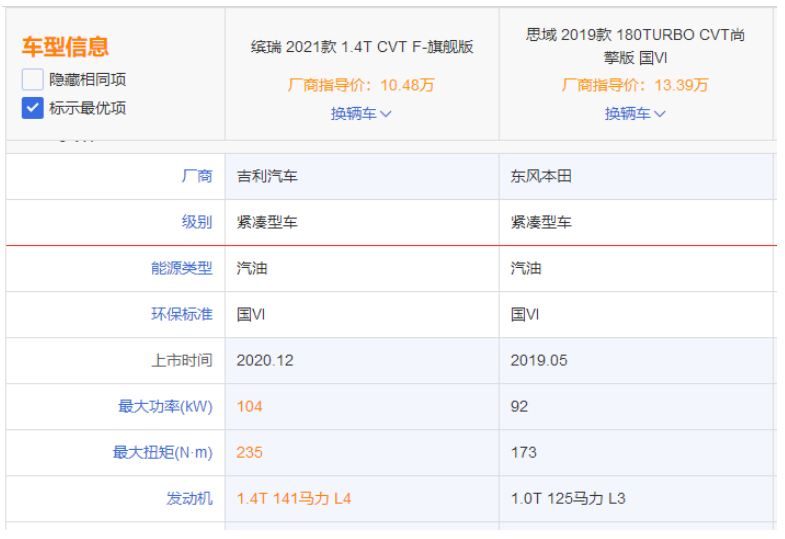The image size is (785, 539).
Task: Open the 缤瑞 2021款 1.4T CVT F-旗舰版 title
Action: click(361, 47)
